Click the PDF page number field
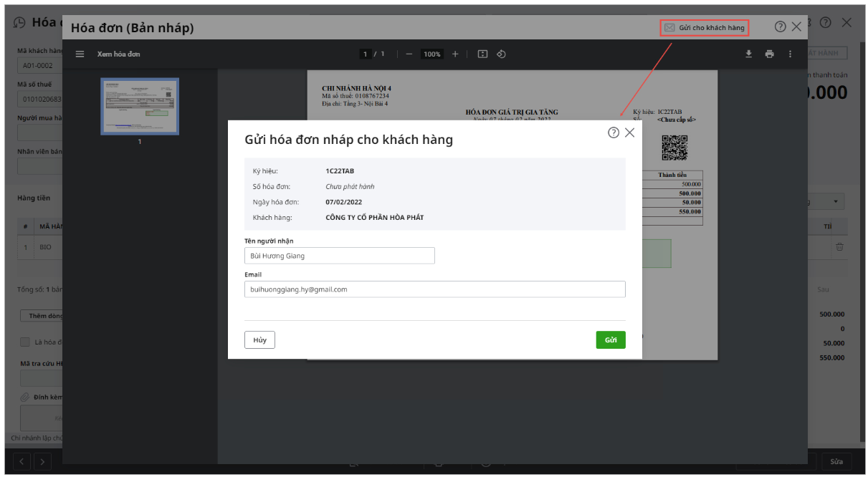This screenshot has height=477, width=868. click(366, 54)
